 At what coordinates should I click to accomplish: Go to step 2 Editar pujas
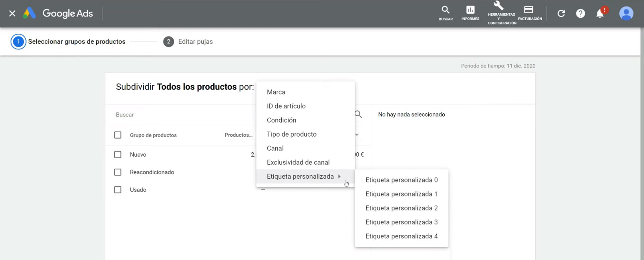click(x=188, y=42)
